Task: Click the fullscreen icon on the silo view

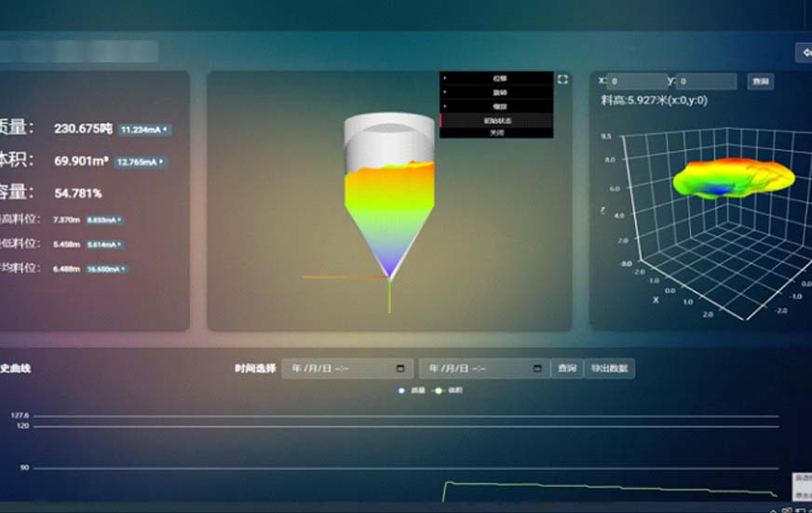Action: click(x=562, y=80)
